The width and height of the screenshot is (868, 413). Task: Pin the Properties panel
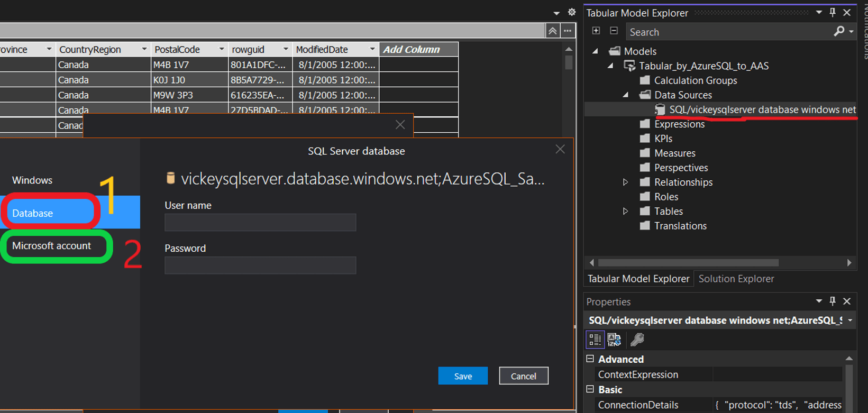[x=833, y=301]
